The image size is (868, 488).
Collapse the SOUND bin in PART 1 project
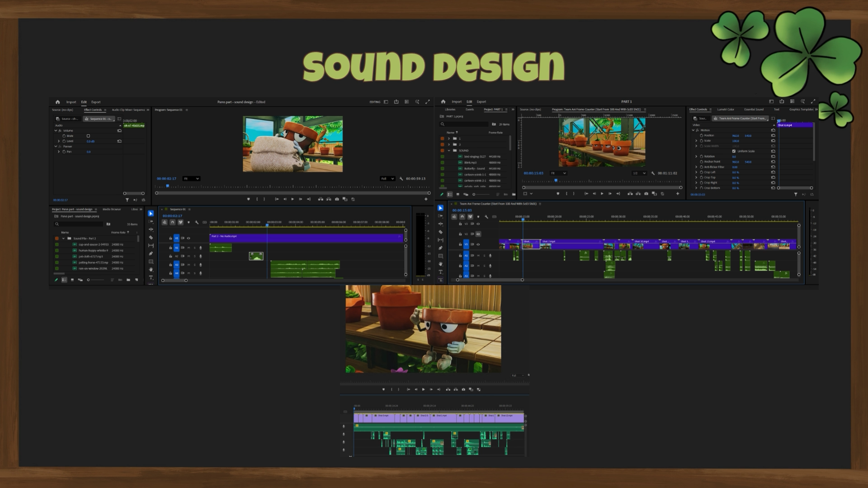449,150
